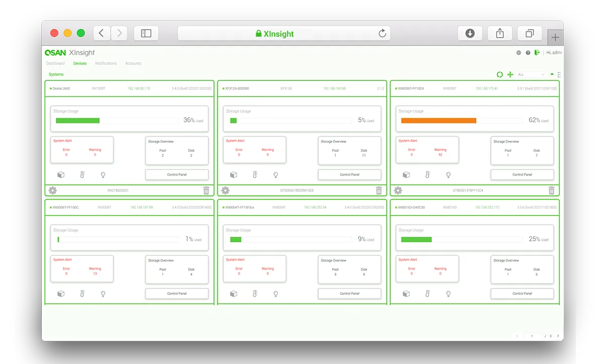Open settings gear for Dexter_NAS

52,191
